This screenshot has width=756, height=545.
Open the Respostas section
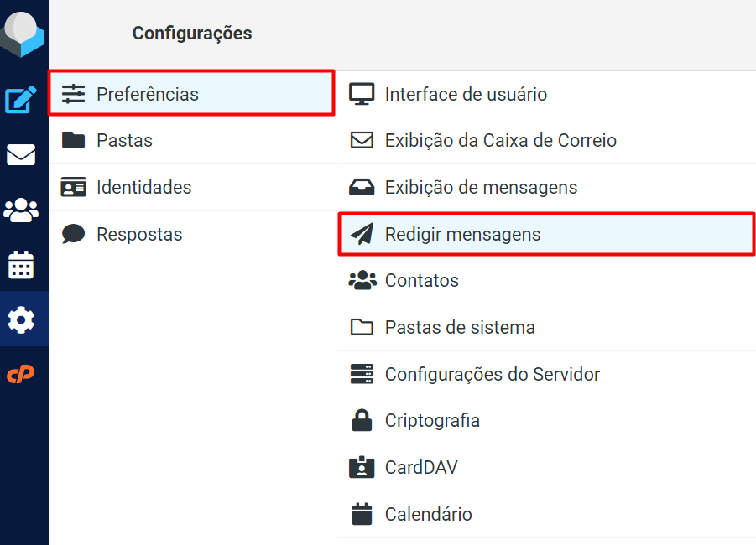[139, 234]
